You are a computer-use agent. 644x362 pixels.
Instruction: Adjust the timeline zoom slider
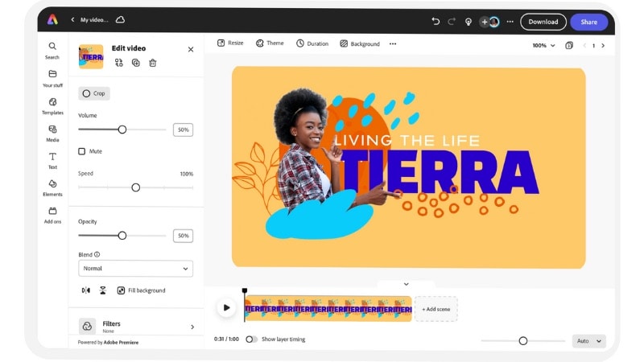(x=522, y=340)
